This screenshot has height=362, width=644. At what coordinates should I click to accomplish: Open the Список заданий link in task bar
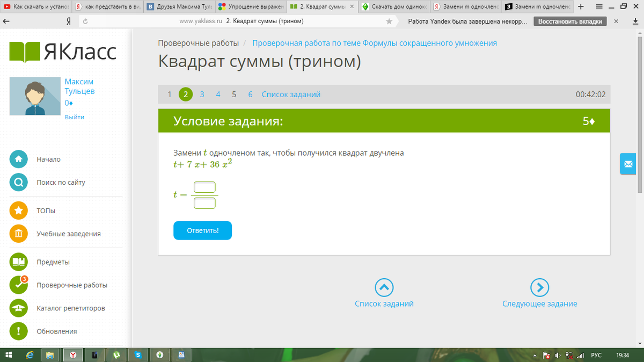click(x=291, y=95)
